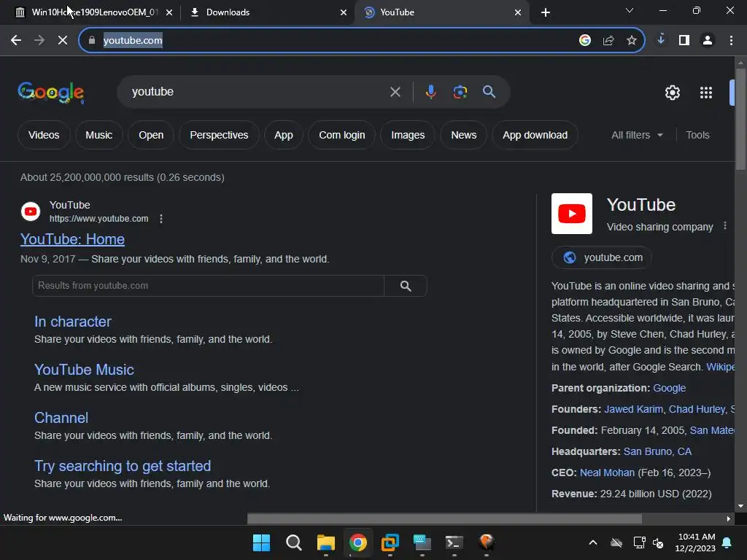Image resolution: width=747 pixels, height=560 pixels.
Task: Open the terminal icon on taskbar
Action: point(454,542)
